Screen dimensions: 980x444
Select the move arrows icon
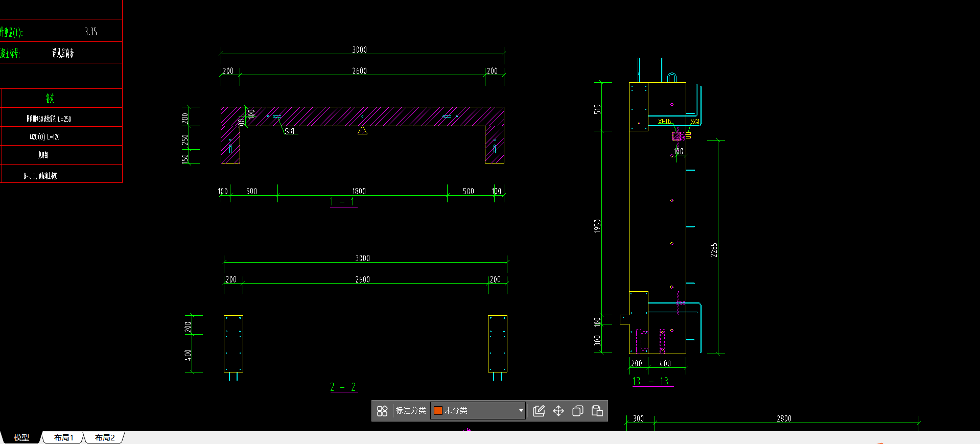tap(558, 411)
